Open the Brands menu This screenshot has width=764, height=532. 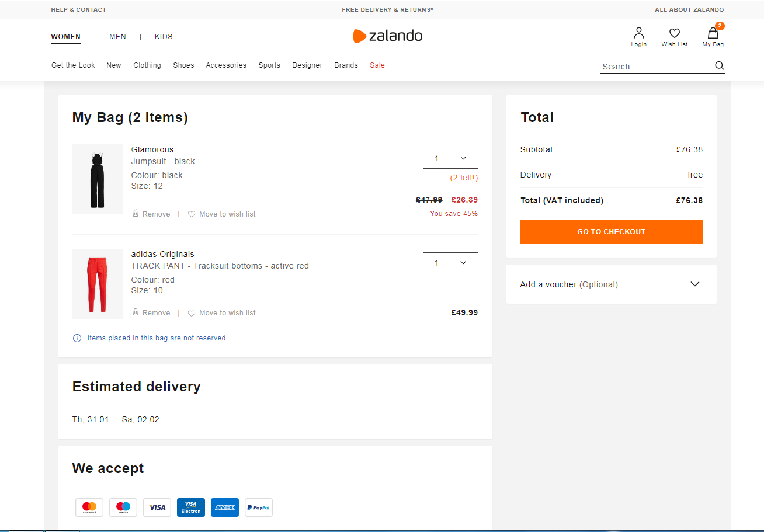tap(346, 65)
